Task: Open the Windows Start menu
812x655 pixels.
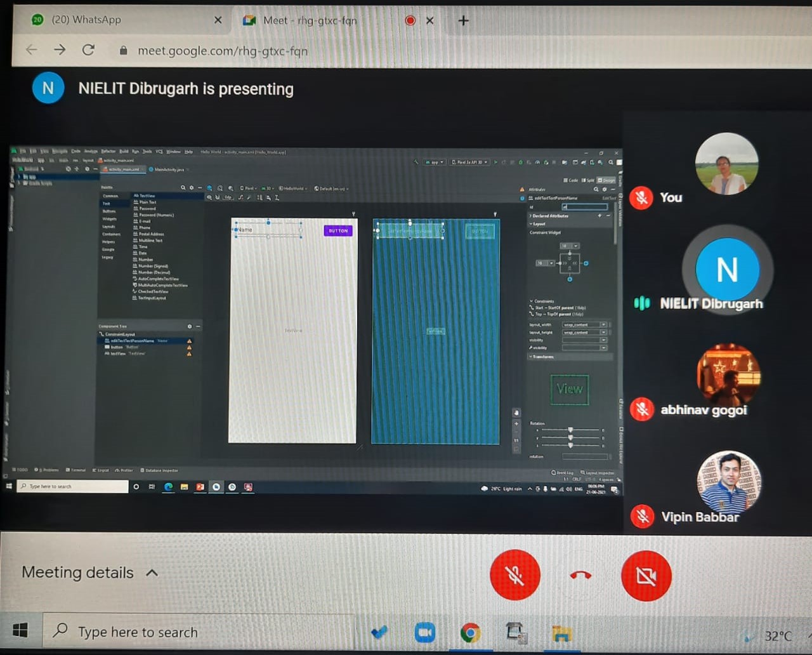Action: (20, 631)
